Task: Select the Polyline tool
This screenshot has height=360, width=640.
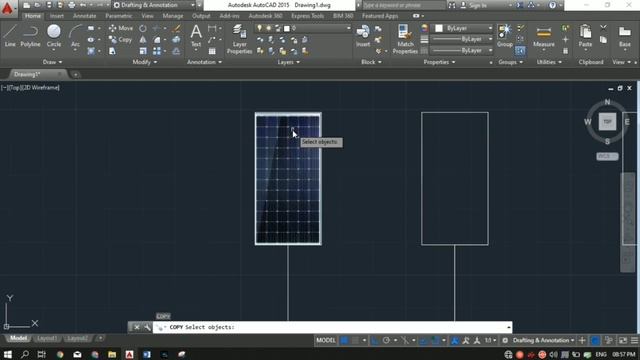Action: pos(30,36)
